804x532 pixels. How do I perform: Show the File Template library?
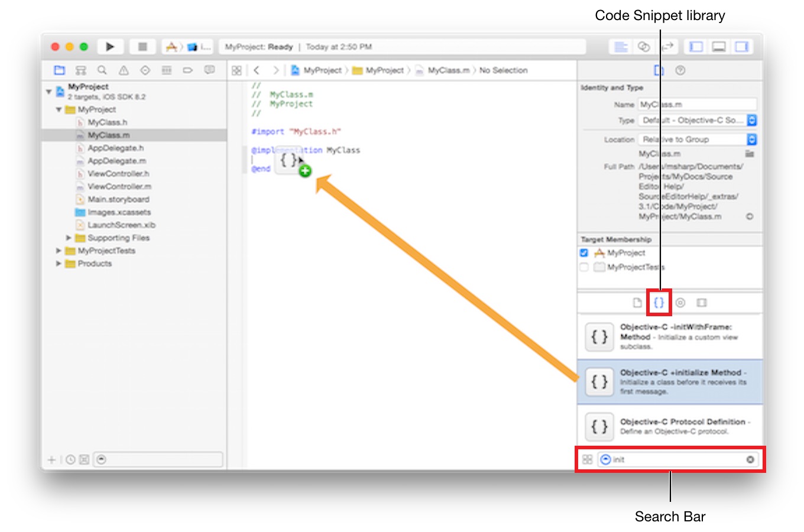click(x=637, y=303)
